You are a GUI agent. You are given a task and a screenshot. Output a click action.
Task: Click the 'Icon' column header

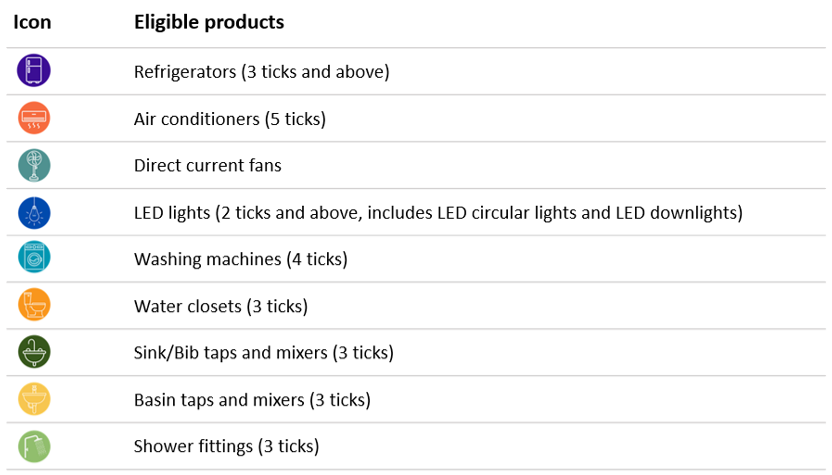[32, 22]
